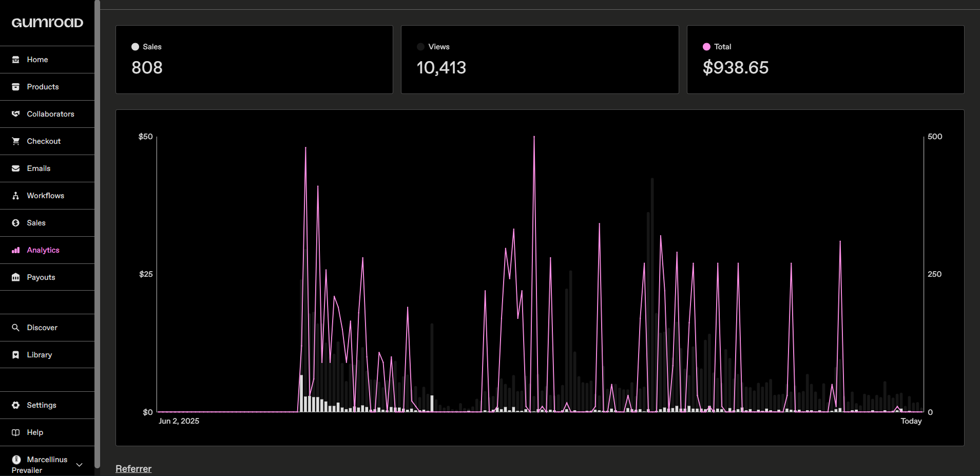Image resolution: width=980 pixels, height=476 pixels.
Task: Click the Checkout cart icon
Action: (x=16, y=141)
